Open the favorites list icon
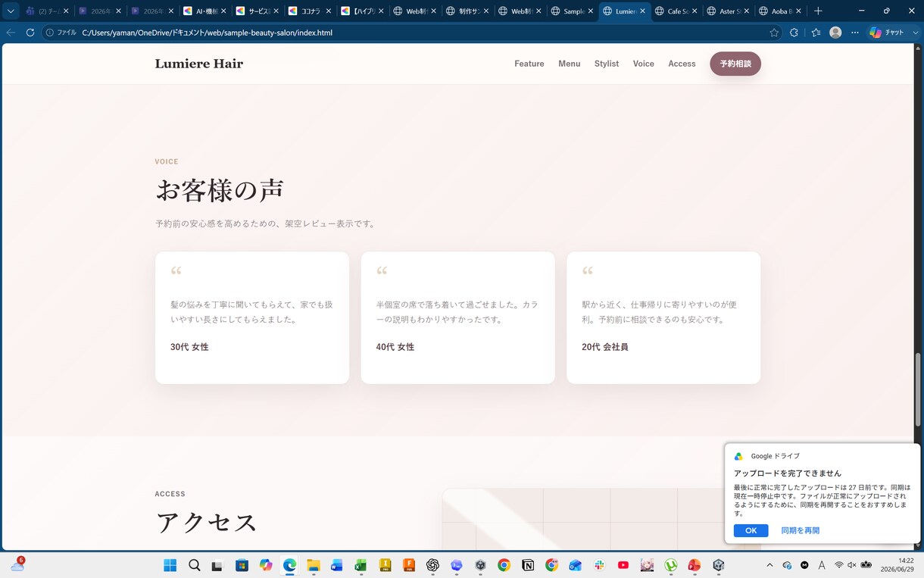924x578 pixels. pos(816,33)
